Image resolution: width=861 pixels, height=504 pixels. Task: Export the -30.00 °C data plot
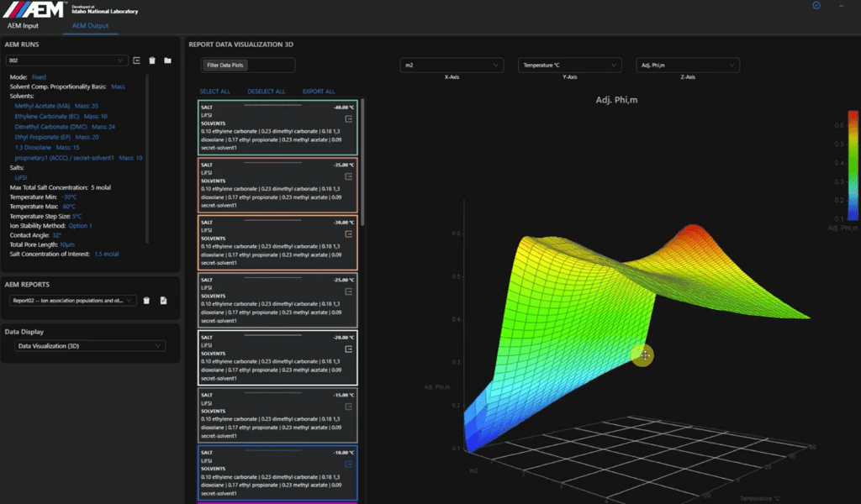click(349, 235)
